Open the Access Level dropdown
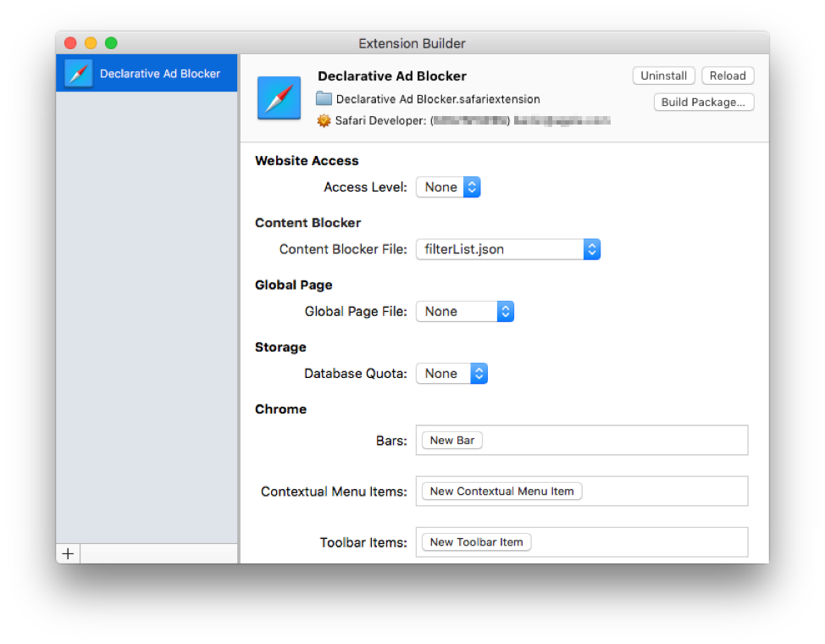The image size is (825, 644). (448, 187)
